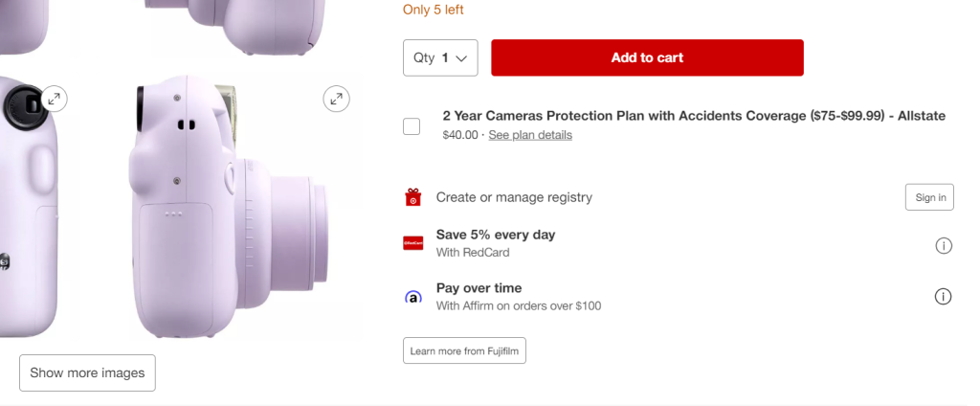Click the red gift registry icon
Viewport: 980px width, 406px height.
click(412, 197)
